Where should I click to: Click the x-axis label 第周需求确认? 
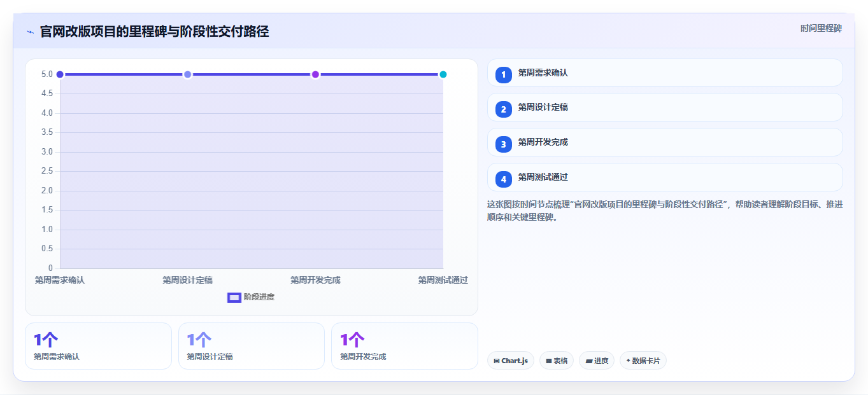point(60,280)
